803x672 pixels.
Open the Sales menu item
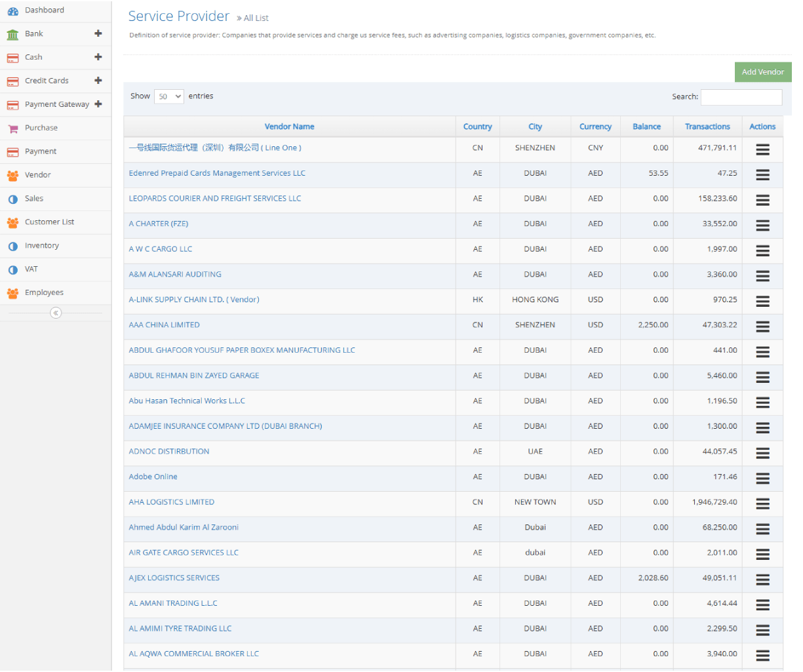(34, 199)
